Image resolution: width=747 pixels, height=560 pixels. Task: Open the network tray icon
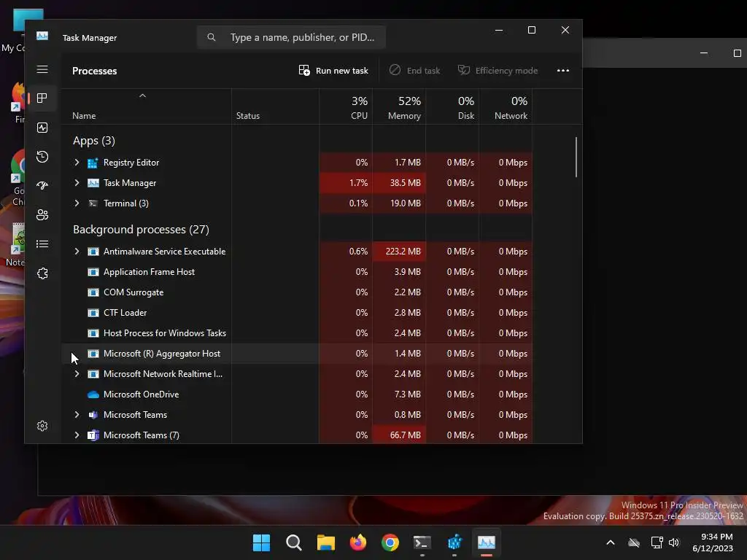click(657, 542)
